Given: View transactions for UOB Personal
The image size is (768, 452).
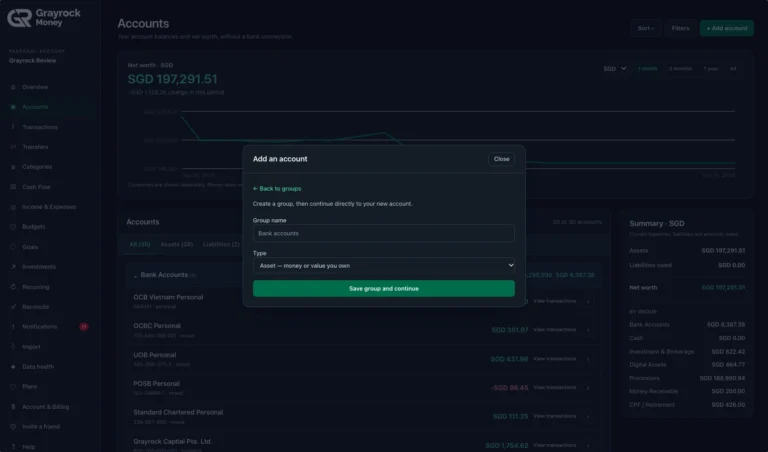Looking at the screenshot, I should 554,359.
